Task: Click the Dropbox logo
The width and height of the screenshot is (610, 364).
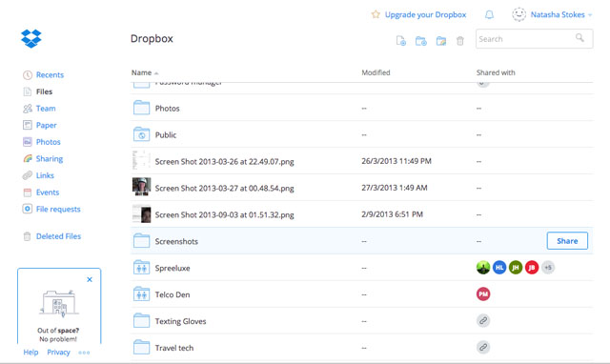Action: (x=31, y=38)
